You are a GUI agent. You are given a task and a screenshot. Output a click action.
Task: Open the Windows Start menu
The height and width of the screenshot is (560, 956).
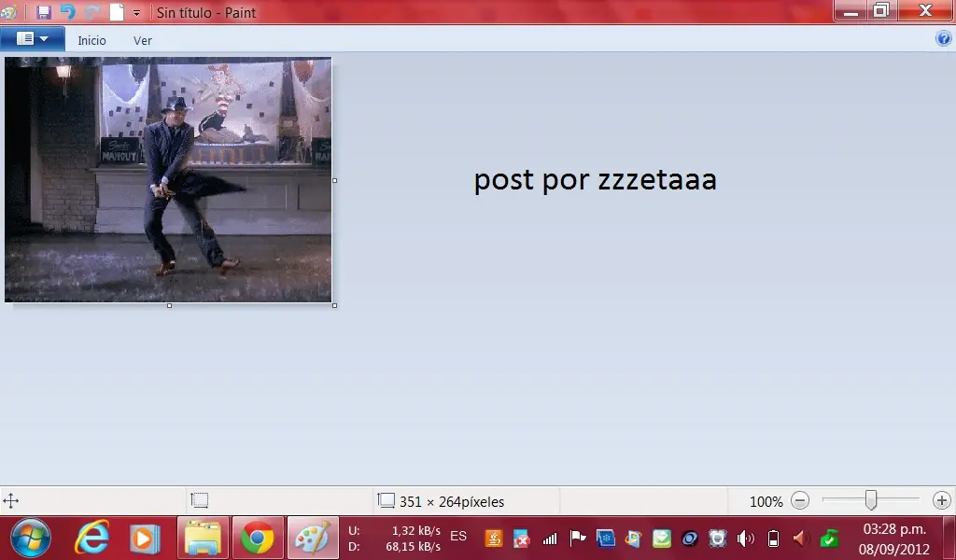point(30,539)
